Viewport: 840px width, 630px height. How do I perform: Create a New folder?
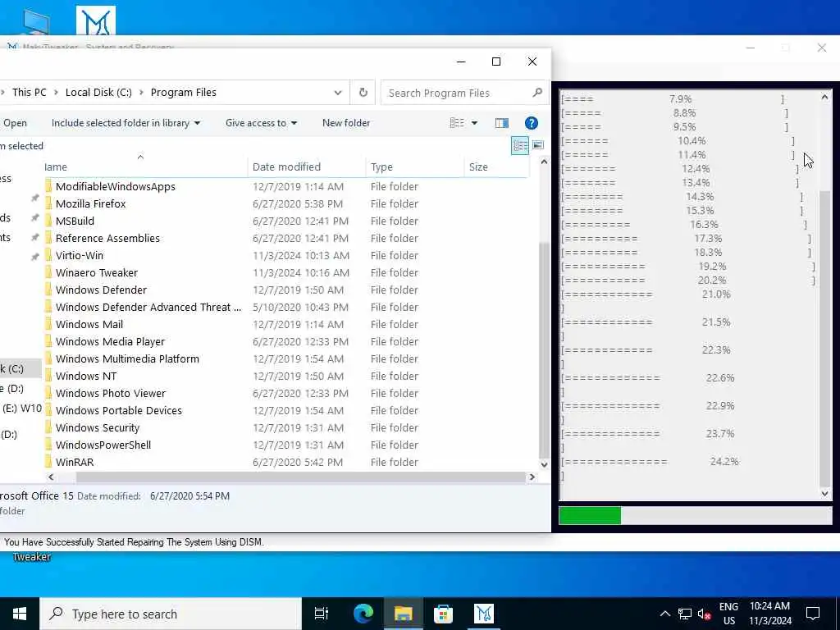click(x=346, y=123)
